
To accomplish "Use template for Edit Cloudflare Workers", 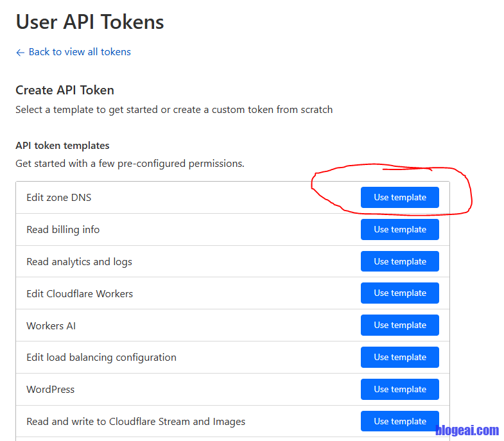I will [399, 293].
